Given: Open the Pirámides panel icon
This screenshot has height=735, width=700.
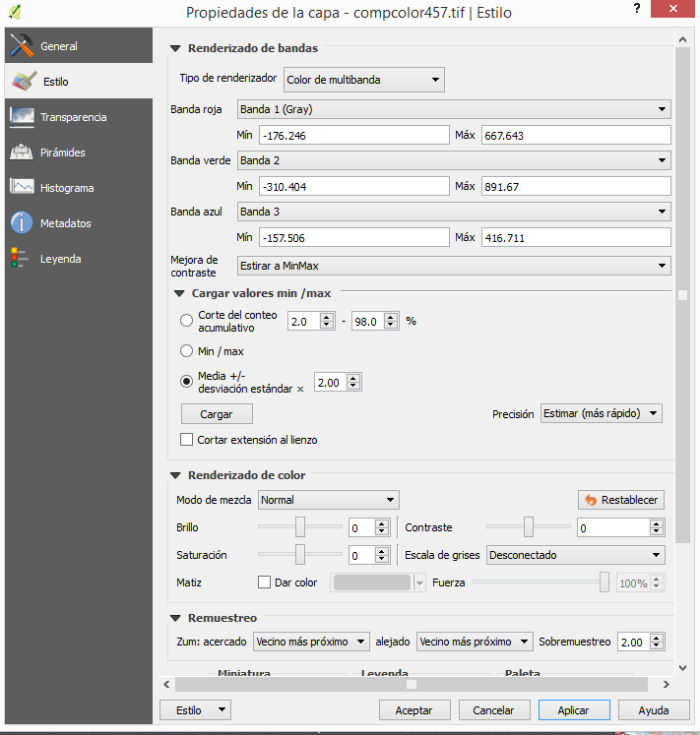Looking at the screenshot, I should (22, 152).
